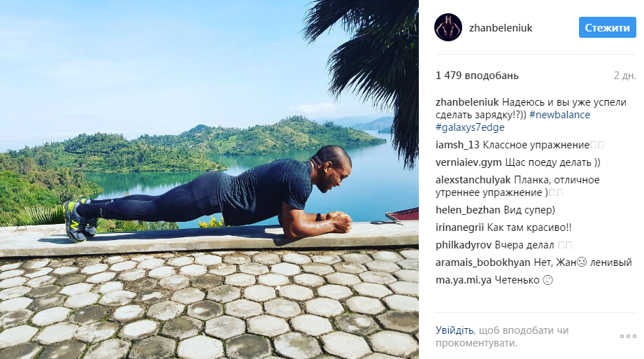Click the 1 479 вподобань likes count

[478, 76]
